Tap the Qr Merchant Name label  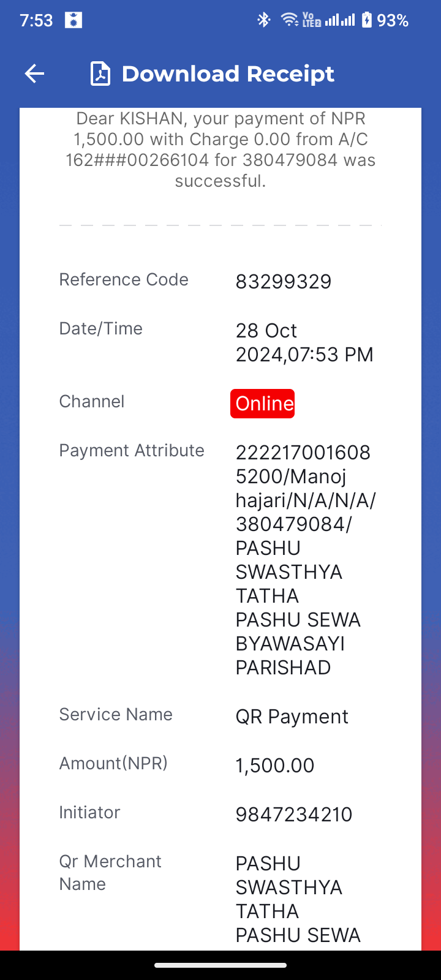[110, 872]
